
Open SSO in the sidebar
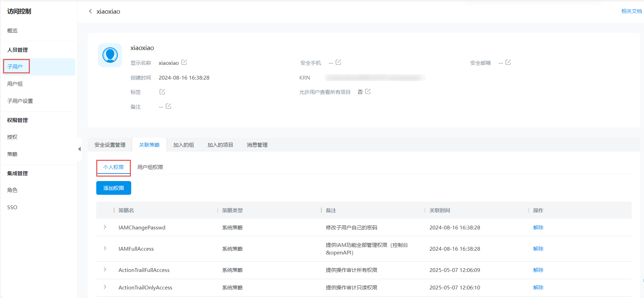point(12,207)
